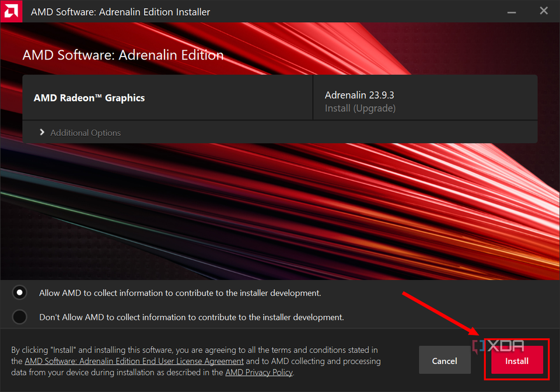Click the AMD logo icon in the title bar

coord(11,11)
